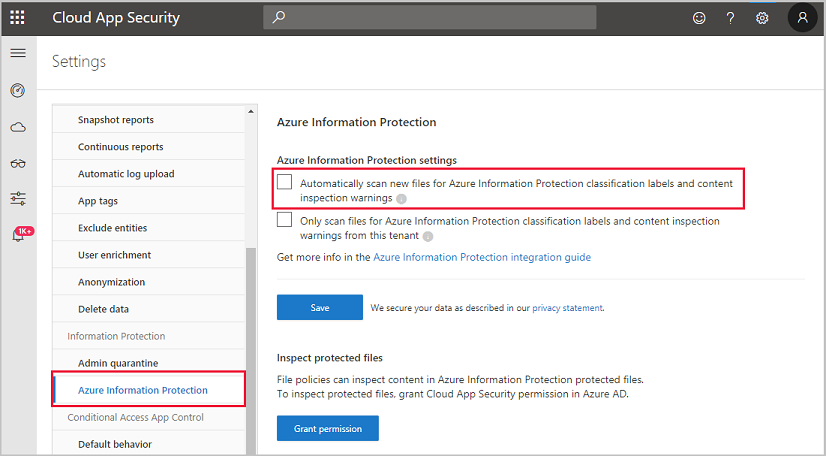Open the Control sliders icon
The width and height of the screenshot is (826, 456).
tap(17, 199)
